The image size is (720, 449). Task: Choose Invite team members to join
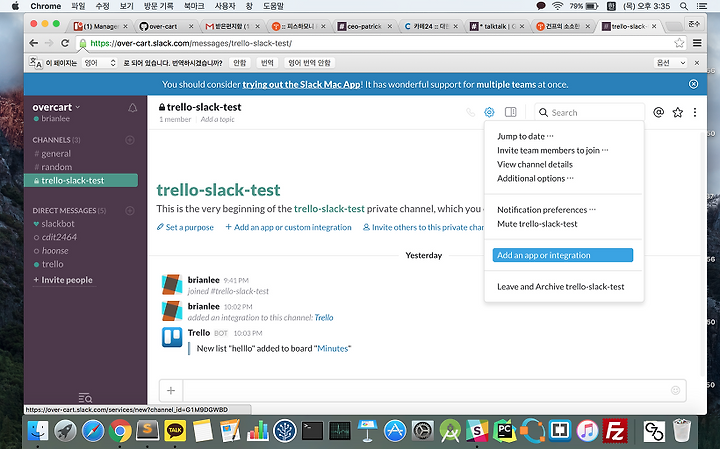point(552,150)
